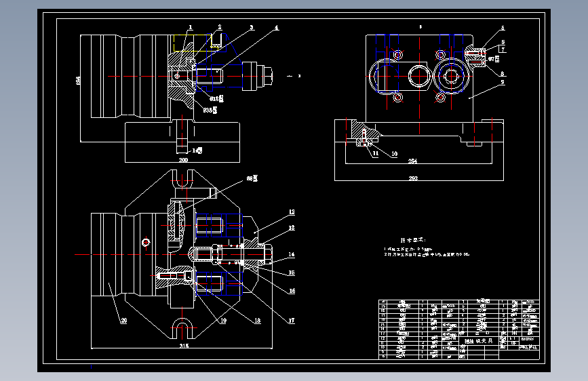588x381 pixels.
Task: Select part callout number 3
Action: pyautogui.click(x=252, y=27)
